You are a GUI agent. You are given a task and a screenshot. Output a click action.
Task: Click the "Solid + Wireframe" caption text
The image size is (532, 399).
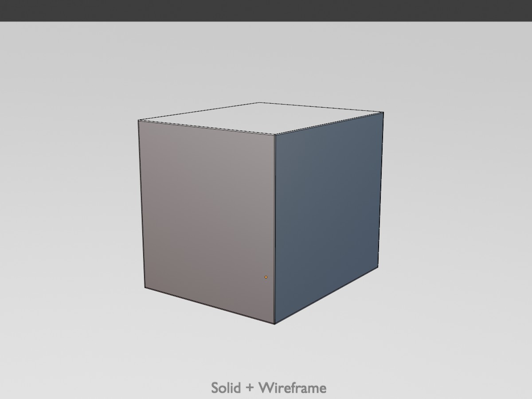point(269,388)
